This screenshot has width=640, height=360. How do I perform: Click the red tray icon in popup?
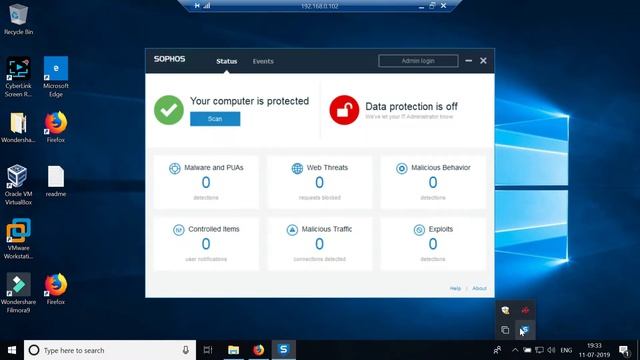[525, 311]
